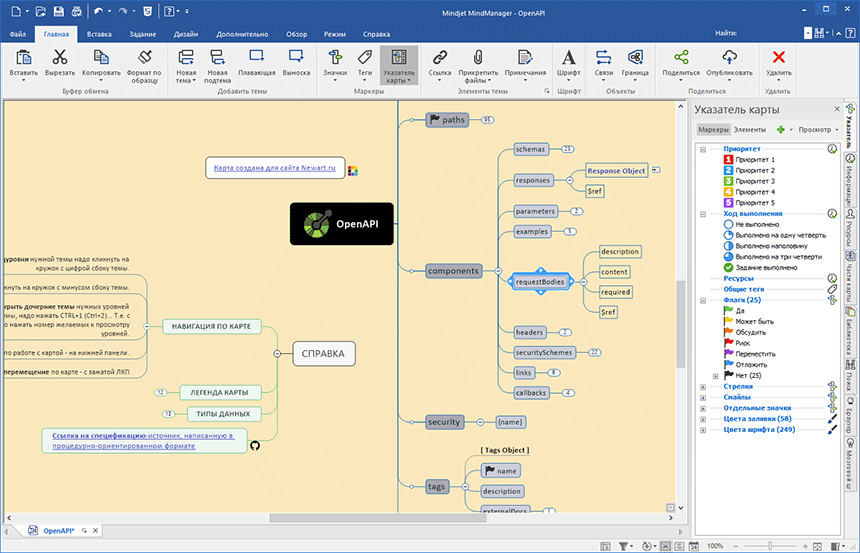Expand the Смайлы marker group
Viewport: 860px width, 553px height.
pos(703,398)
